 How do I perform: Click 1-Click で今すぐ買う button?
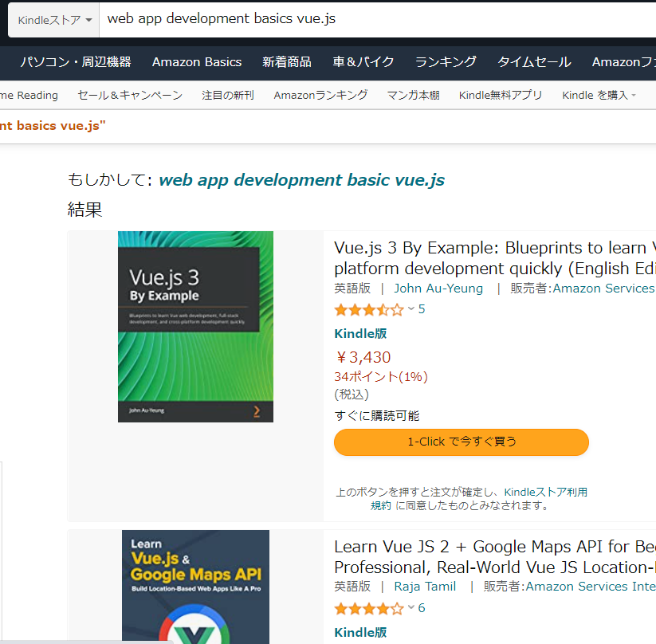tap(461, 442)
